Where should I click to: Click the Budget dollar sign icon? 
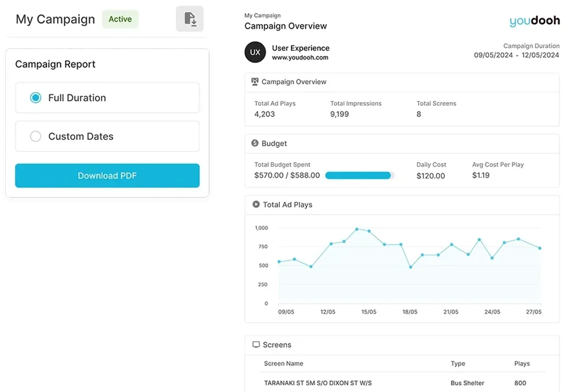tap(255, 143)
